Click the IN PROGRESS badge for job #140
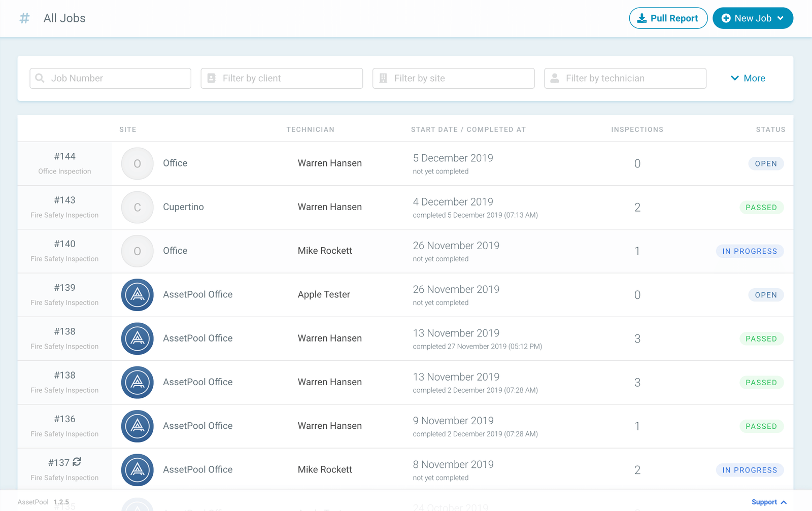This screenshot has width=812, height=511. (750, 251)
